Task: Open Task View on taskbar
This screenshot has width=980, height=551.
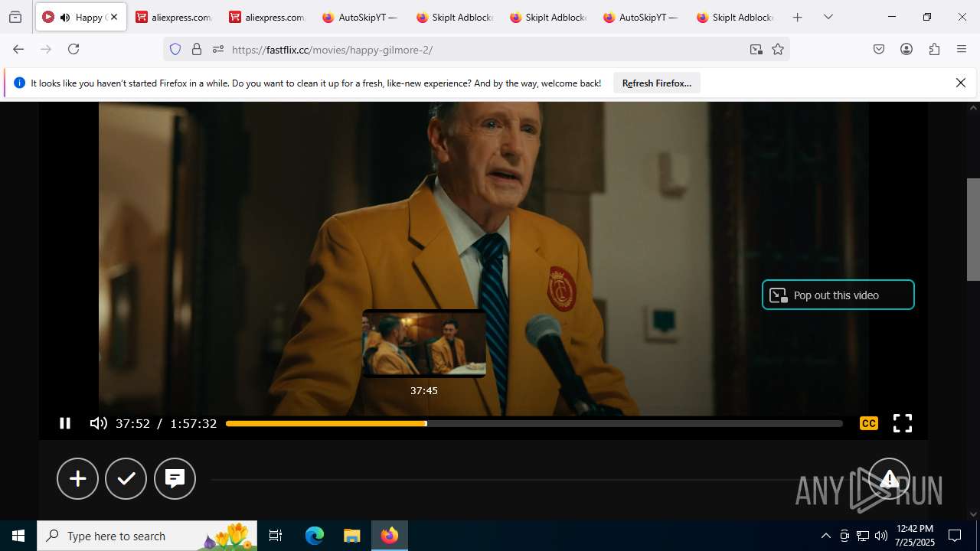Action: click(x=276, y=536)
